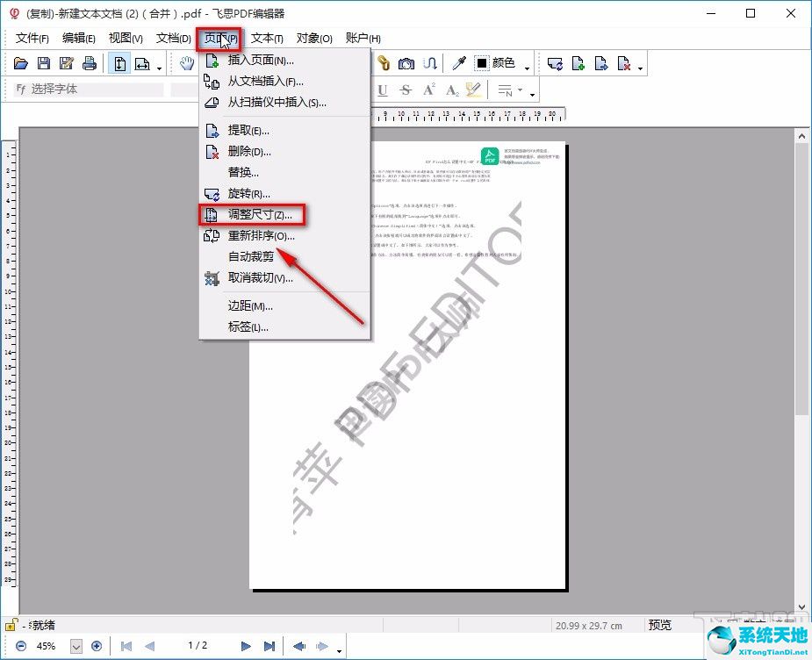The image size is (812, 660).
Task: Toggle strikethrough text formatting
Action: tap(406, 90)
